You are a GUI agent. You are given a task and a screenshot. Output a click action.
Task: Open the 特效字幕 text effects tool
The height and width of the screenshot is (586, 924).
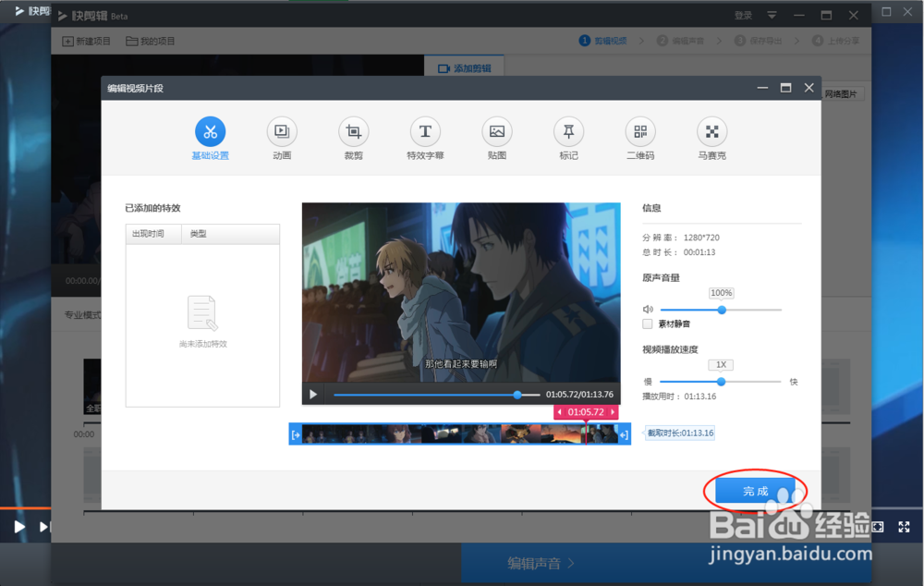(x=425, y=131)
